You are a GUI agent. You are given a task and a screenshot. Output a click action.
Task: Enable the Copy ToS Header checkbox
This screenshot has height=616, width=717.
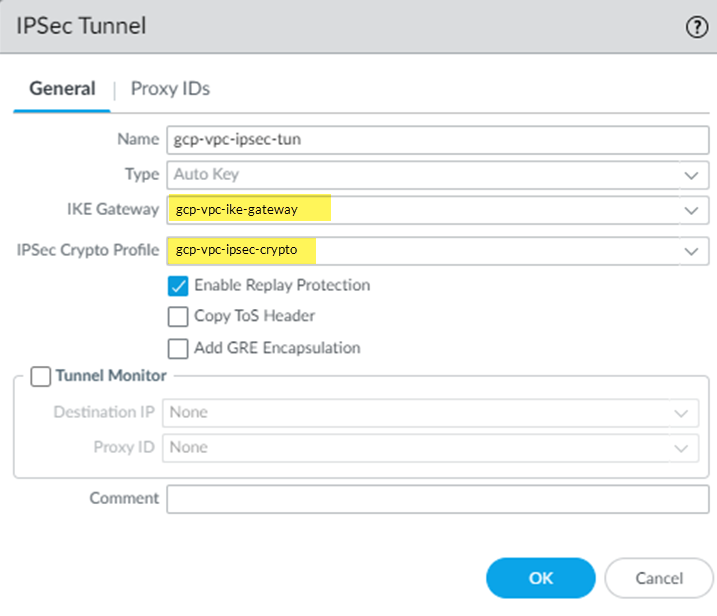178,317
